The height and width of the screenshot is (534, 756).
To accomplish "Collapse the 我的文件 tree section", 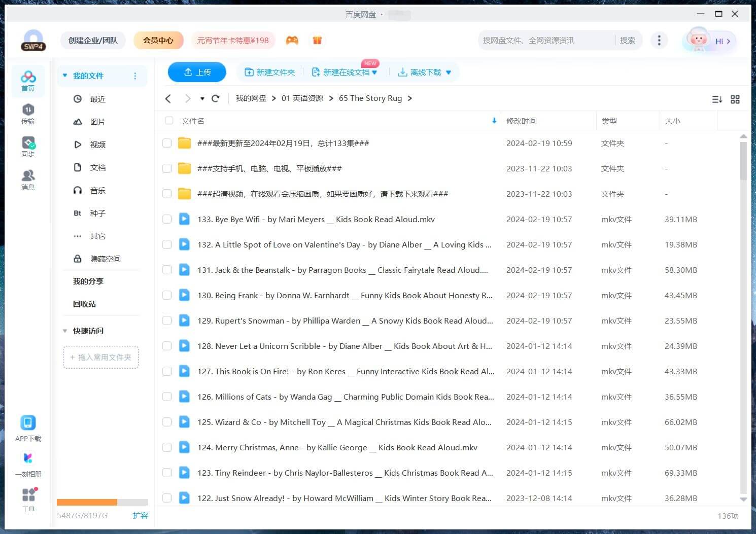I will click(65, 76).
